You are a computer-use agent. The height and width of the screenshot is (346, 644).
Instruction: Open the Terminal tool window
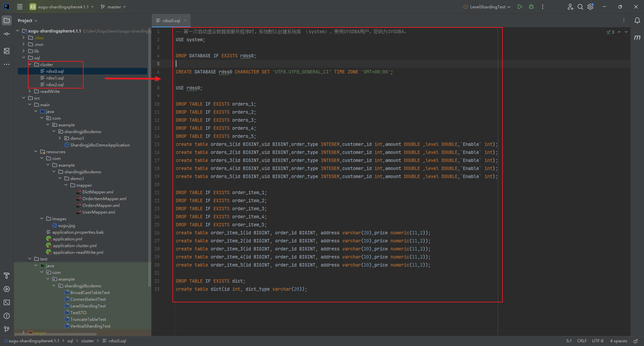[x=7, y=302]
